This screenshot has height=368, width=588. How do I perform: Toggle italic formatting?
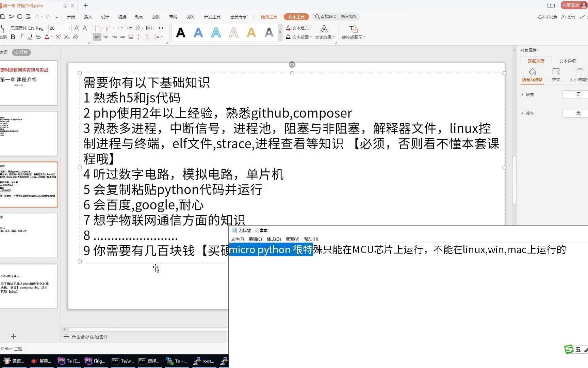[x=21, y=37]
